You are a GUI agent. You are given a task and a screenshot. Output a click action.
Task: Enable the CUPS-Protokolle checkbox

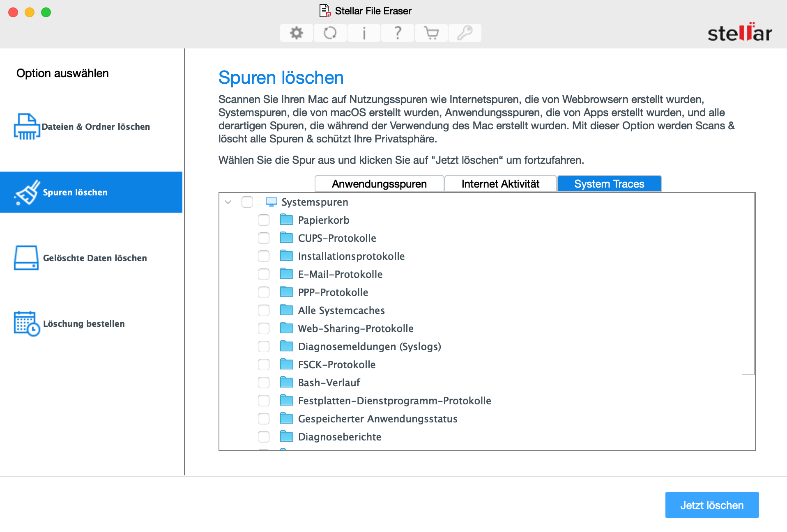click(264, 238)
